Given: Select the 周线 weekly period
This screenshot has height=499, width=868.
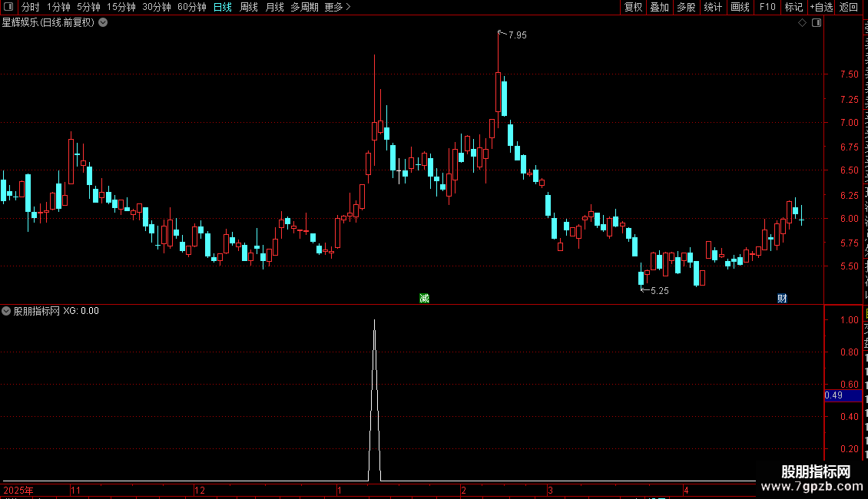Looking at the screenshot, I should [x=249, y=7].
